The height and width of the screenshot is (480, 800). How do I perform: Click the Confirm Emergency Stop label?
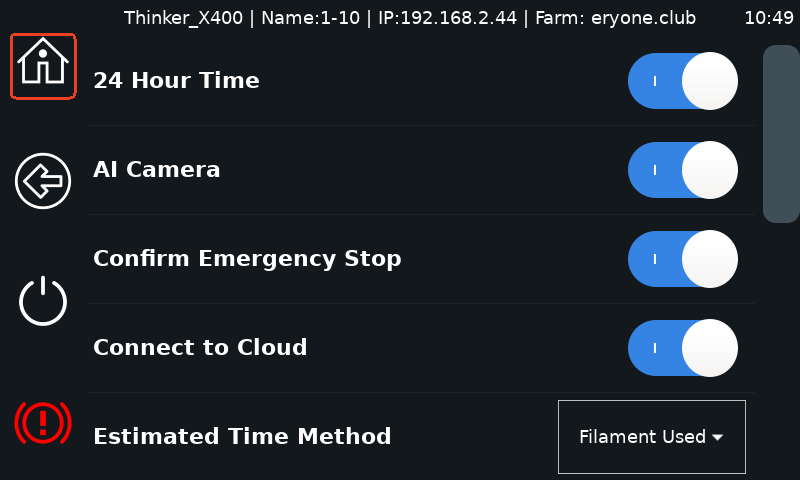click(x=247, y=259)
